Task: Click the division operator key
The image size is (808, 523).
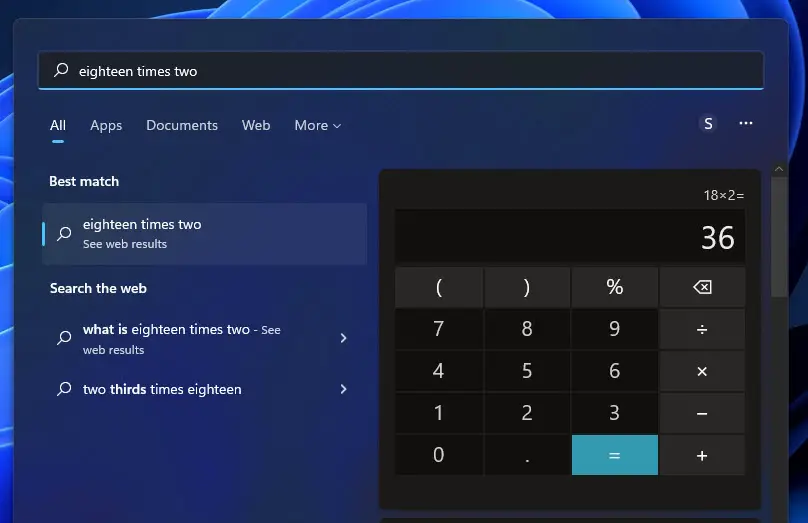Action: 702,329
